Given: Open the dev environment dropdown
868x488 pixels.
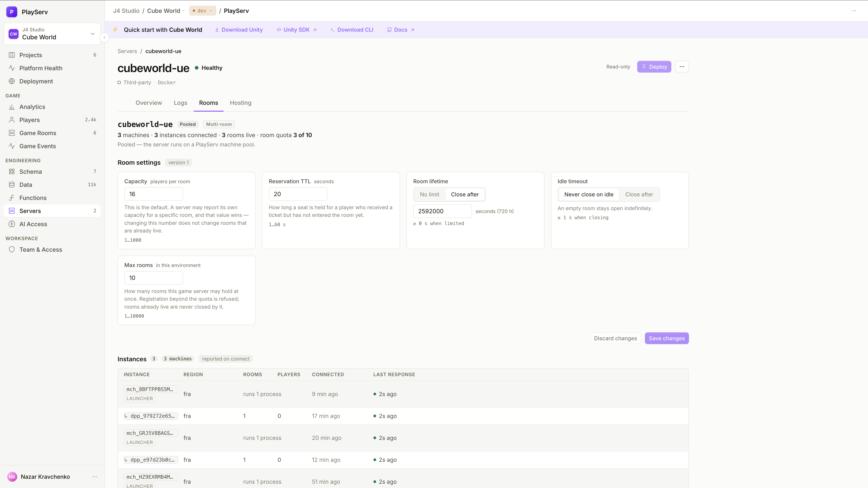Looking at the screenshot, I should tap(203, 11).
